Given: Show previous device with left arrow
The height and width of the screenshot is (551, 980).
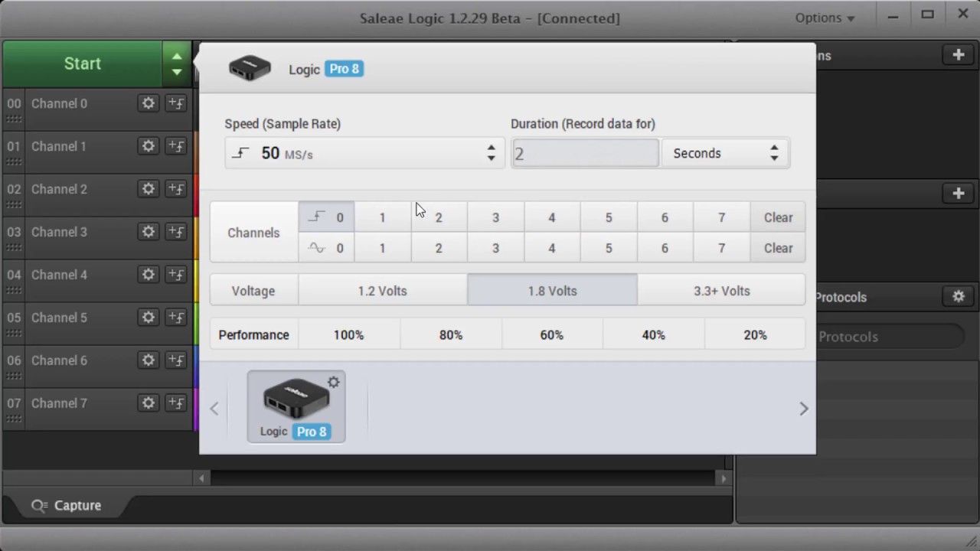Looking at the screenshot, I should (x=214, y=409).
